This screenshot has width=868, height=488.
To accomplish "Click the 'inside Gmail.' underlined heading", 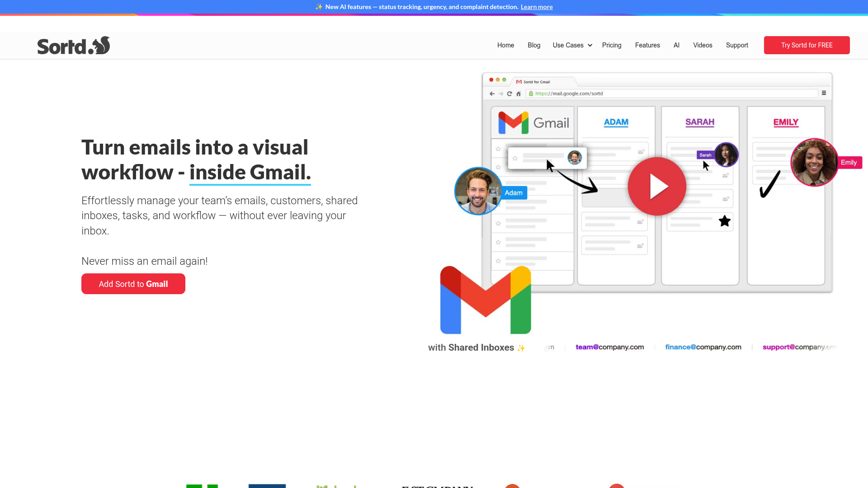I will [x=250, y=173].
